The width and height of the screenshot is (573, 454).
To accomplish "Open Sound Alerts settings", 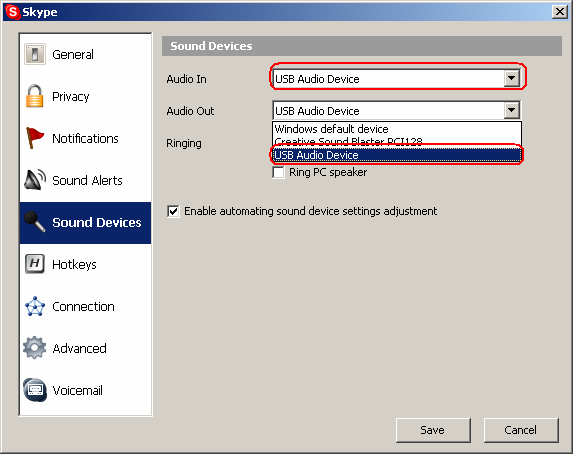I will 87,180.
